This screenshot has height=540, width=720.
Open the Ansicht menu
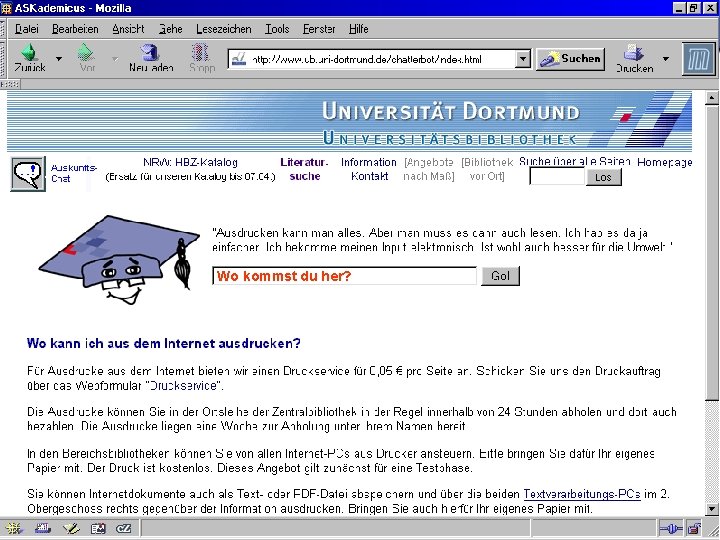128,29
